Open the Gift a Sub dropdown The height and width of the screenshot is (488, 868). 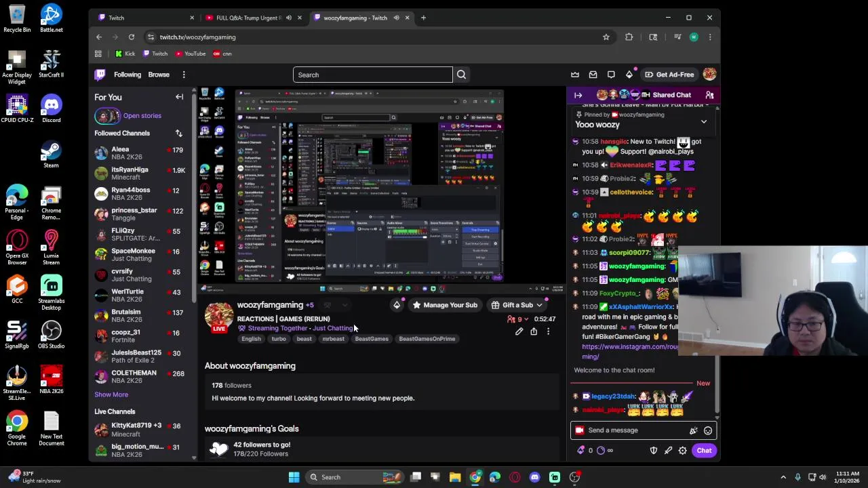click(517, 305)
